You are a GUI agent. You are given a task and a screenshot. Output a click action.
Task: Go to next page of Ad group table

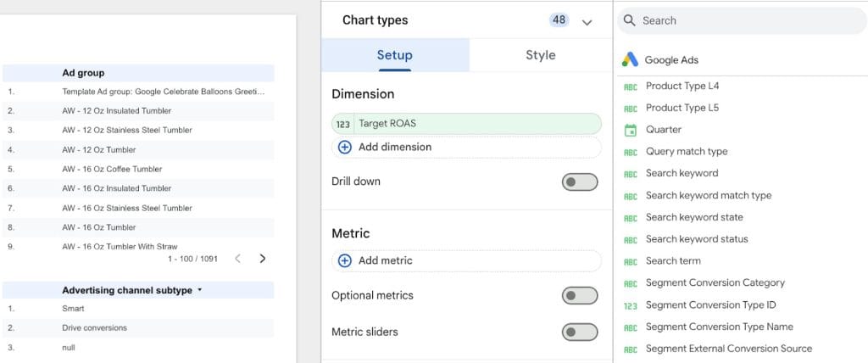tap(263, 259)
